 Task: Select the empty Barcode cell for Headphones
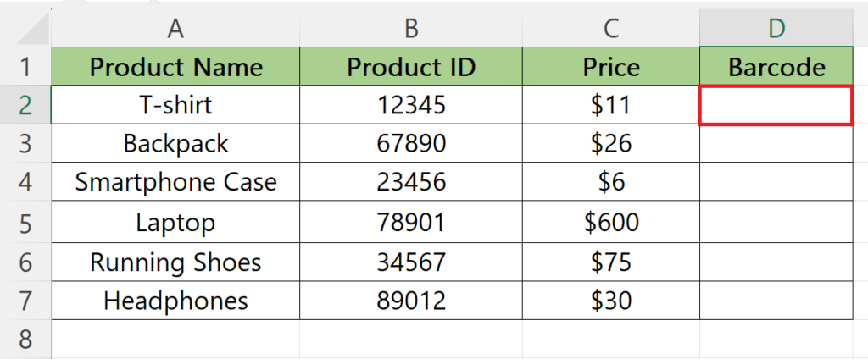pos(776,301)
